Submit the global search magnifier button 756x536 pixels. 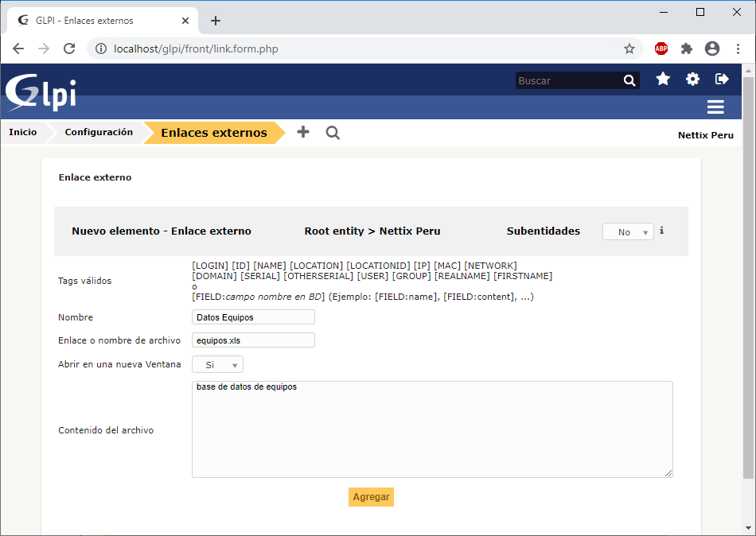[x=629, y=80]
